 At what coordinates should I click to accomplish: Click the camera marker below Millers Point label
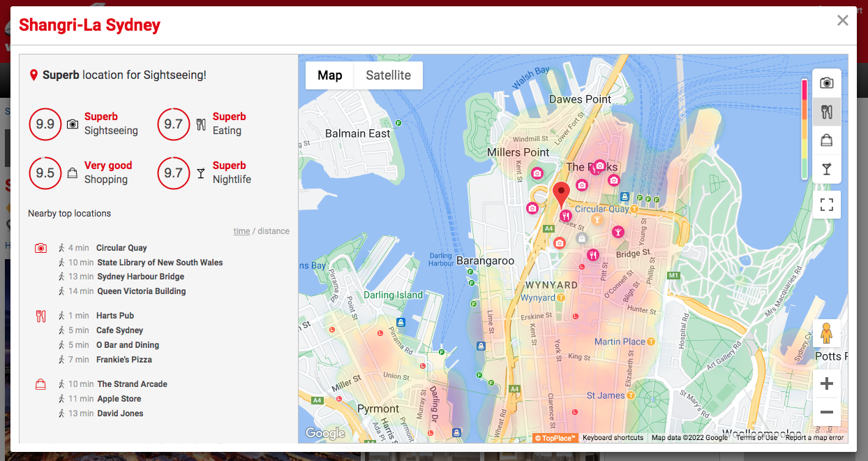537,173
